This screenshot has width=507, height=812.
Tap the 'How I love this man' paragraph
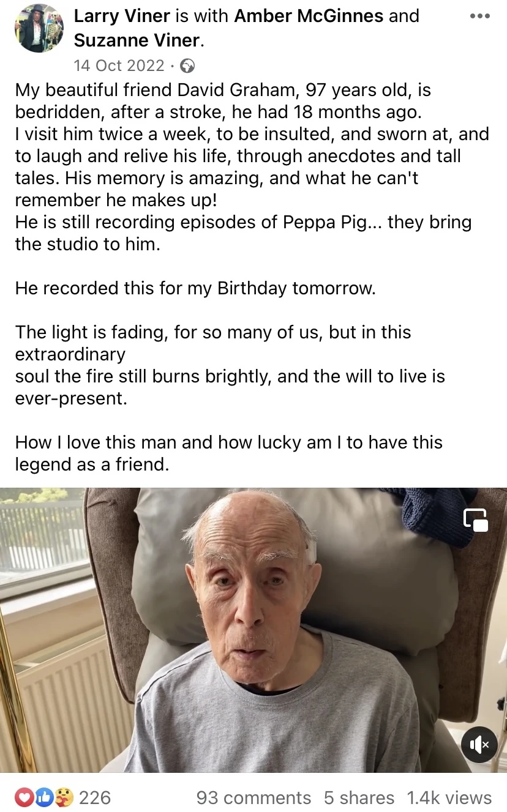pyautogui.click(x=229, y=453)
